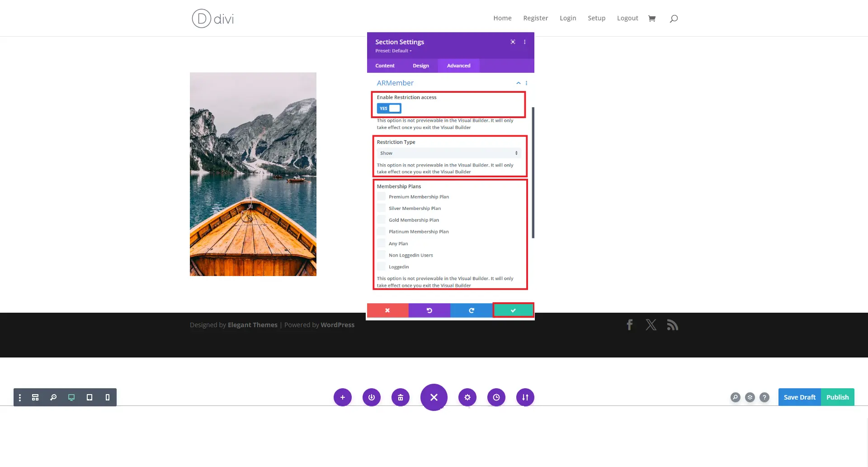Collapse the ARMember section chevron

point(519,83)
